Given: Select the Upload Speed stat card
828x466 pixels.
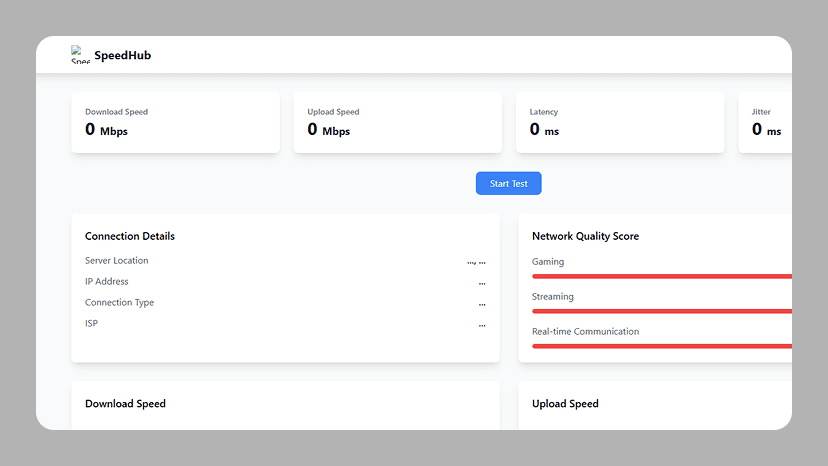Looking at the screenshot, I should (397, 122).
